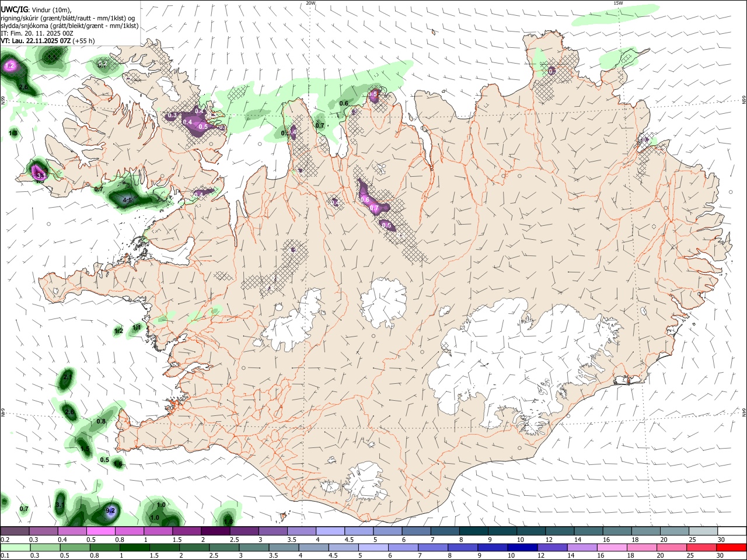Pick the 4 swatch in the lower rain legend
The width and height of the screenshot is (747, 560).
(313, 548)
